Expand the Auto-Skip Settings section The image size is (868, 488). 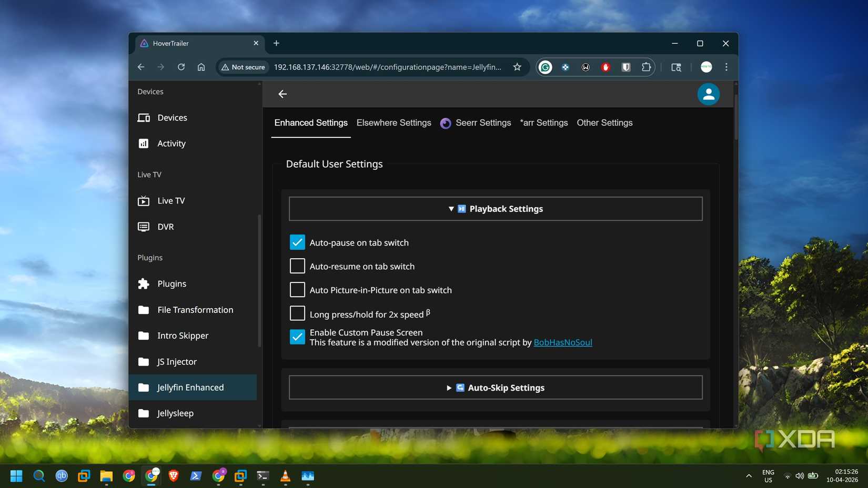click(x=496, y=388)
